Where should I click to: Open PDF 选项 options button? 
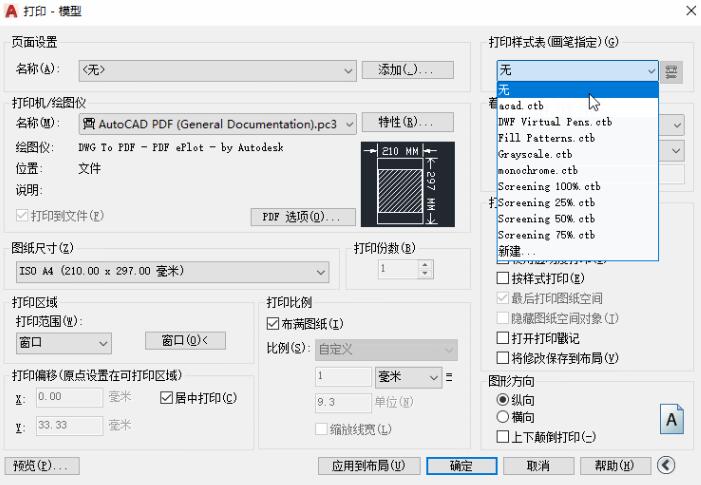pos(303,217)
